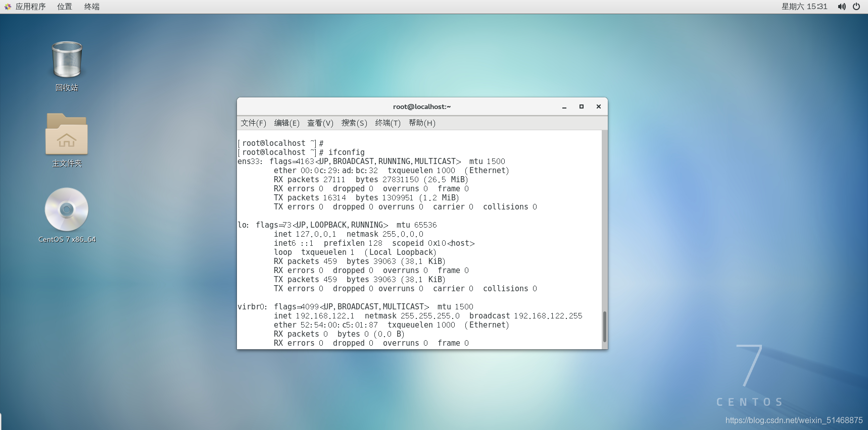This screenshot has width=868, height=430.
Task: Click 'TX packets 16314' text
Action: (310, 198)
